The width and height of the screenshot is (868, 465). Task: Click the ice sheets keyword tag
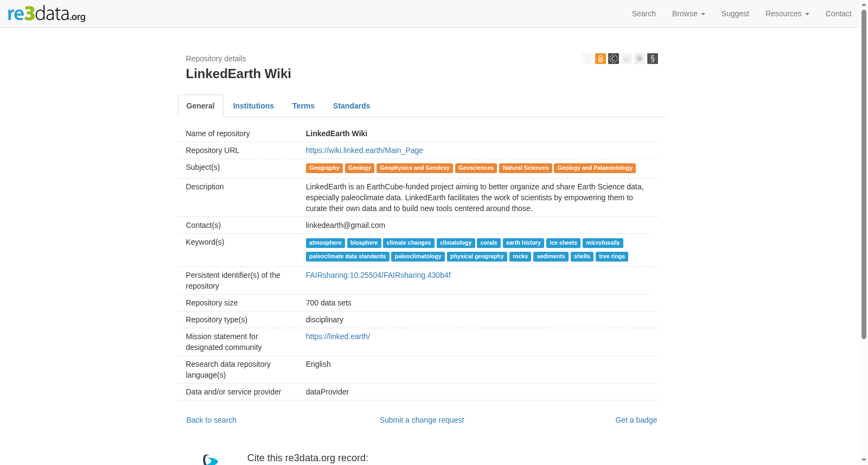click(564, 243)
